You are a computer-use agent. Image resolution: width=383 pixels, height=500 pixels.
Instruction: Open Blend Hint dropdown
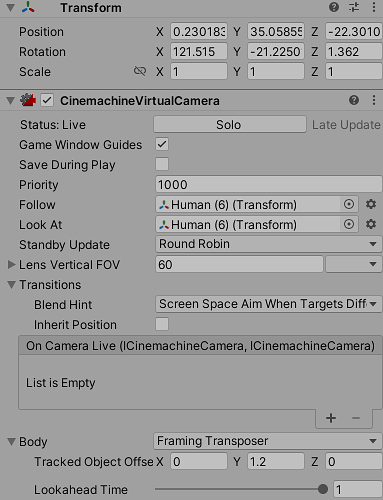click(268, 304)
